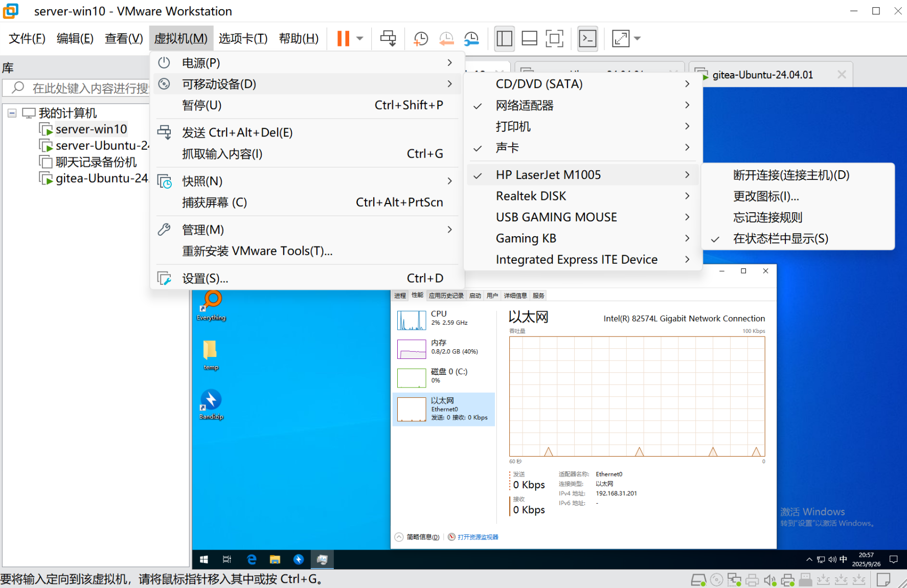Click the revert snapshot toolbar icon

click(446, 38)
